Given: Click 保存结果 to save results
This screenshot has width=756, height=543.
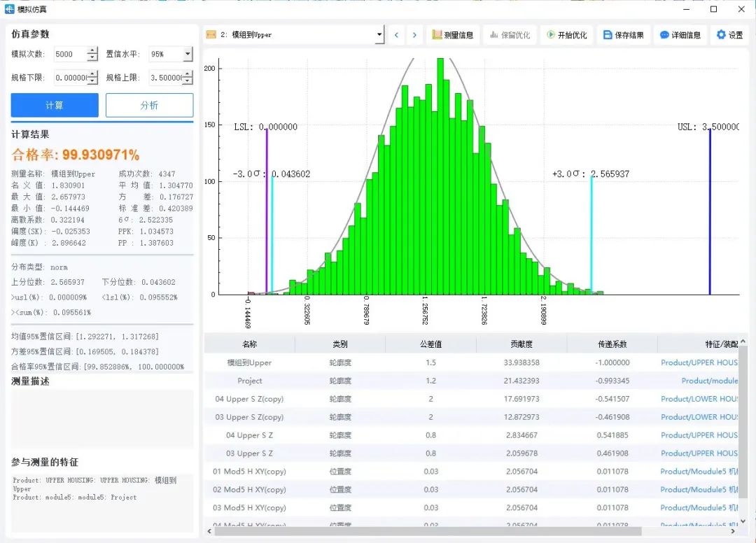Looking at the screenshot, I should pyautogui.click(x=623, y=35).
